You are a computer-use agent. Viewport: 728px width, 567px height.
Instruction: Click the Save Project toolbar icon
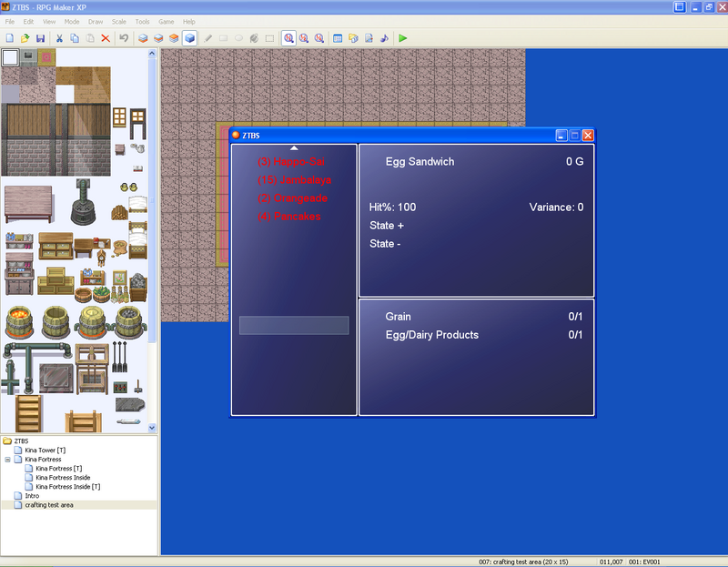pyautogui.click(x=40, y=38)
